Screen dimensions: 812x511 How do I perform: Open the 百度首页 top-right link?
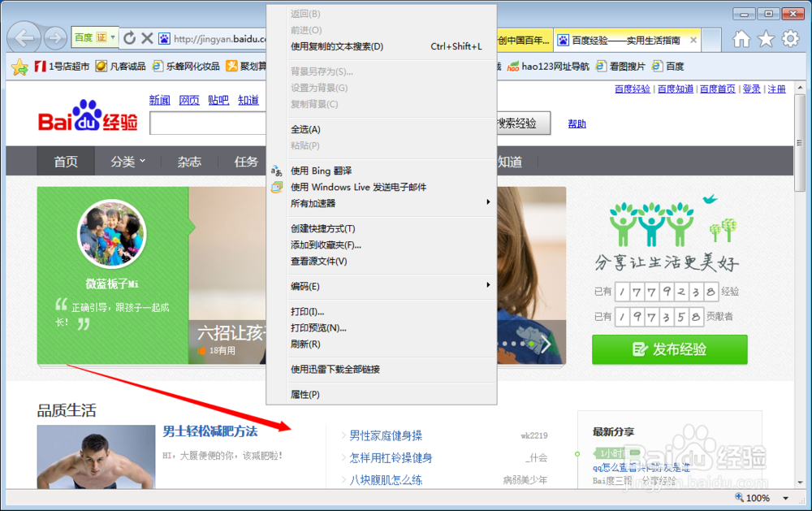click(x=718, y=89)
